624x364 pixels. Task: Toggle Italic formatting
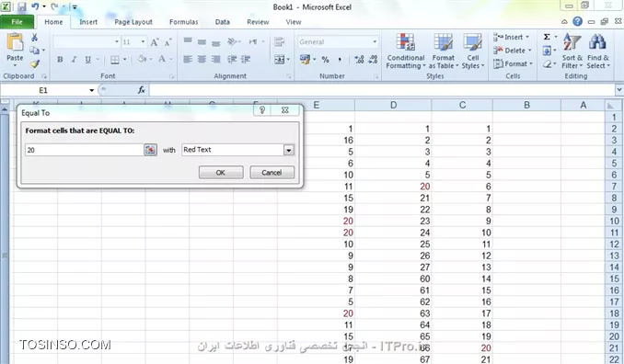coord(74,60)
